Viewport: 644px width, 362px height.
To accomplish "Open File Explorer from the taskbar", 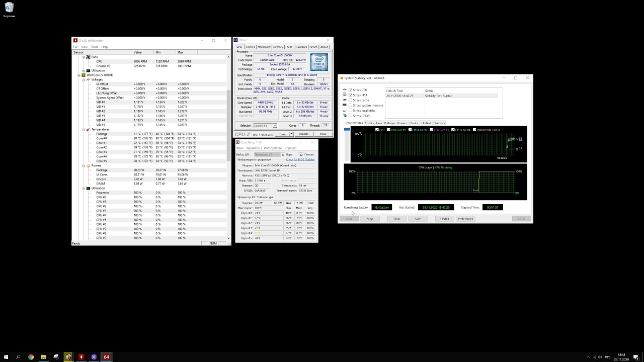I will [43, 357].
